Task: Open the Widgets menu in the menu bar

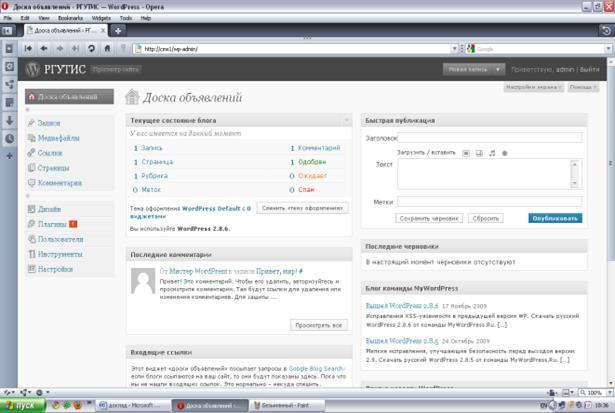Action: tap(103, 18)
